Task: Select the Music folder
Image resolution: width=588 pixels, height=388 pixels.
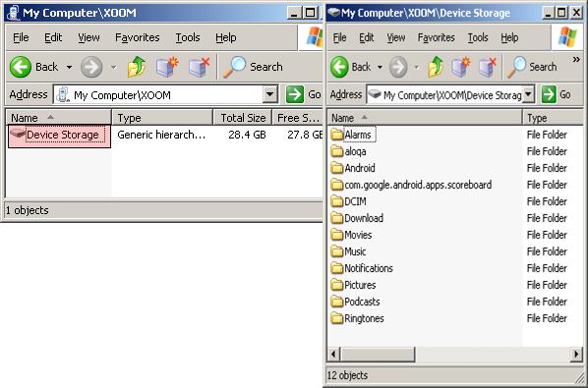Action: point(349,251)
